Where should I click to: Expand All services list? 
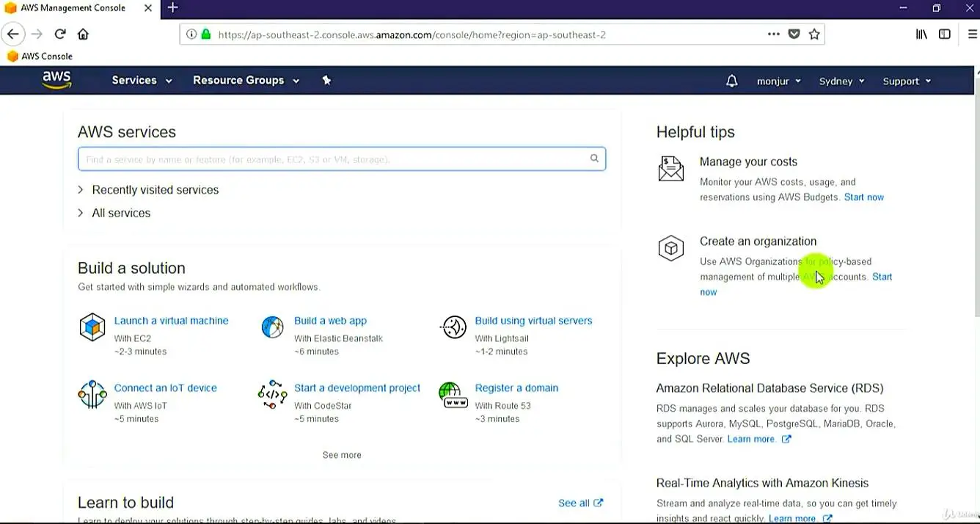coord(114,213)
